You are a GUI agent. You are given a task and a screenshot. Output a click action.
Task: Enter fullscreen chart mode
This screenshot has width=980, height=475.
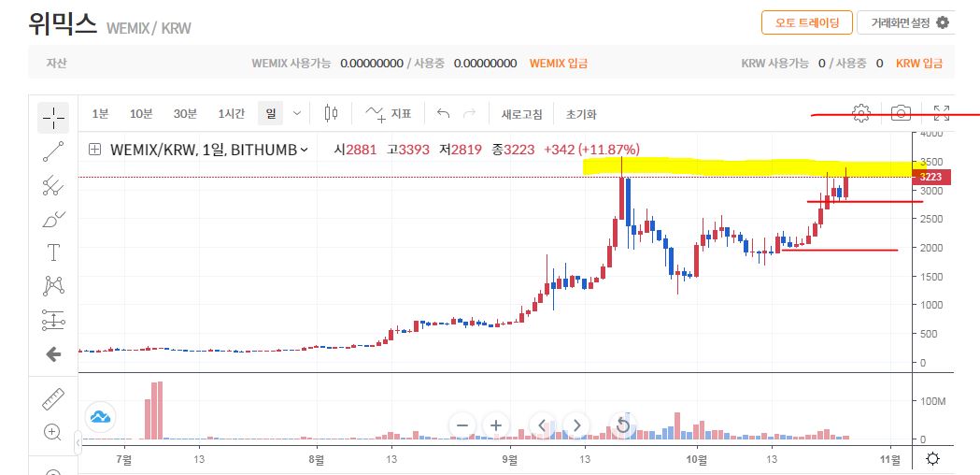(x=942, y=113)
